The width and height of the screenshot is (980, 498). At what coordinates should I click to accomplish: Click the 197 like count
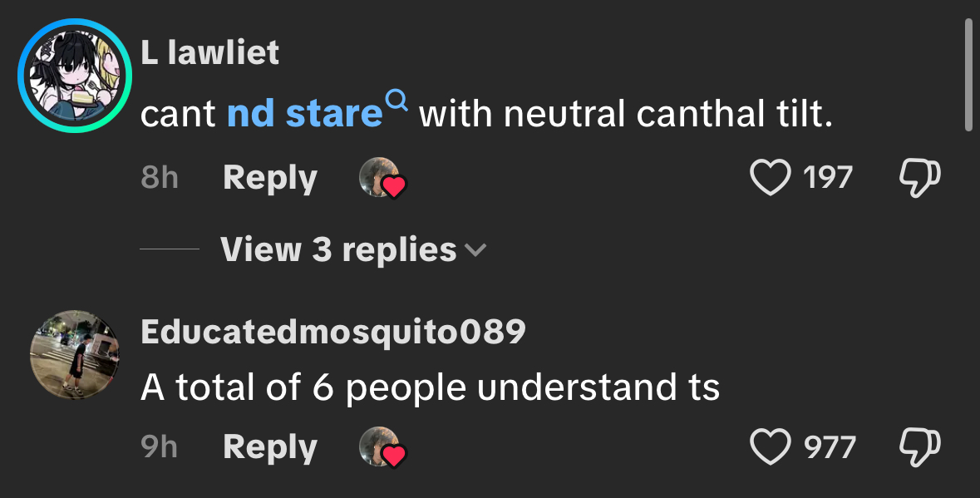[x=828, y=178]
